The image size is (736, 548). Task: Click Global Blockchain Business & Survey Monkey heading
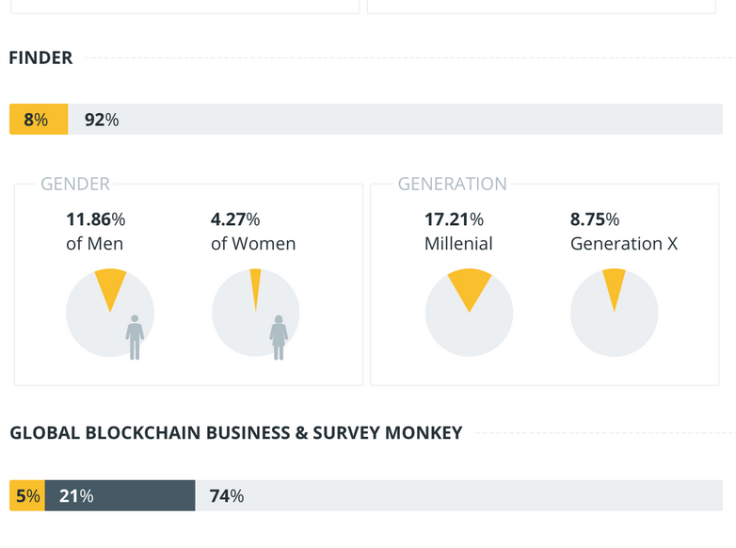coord(236,432)
